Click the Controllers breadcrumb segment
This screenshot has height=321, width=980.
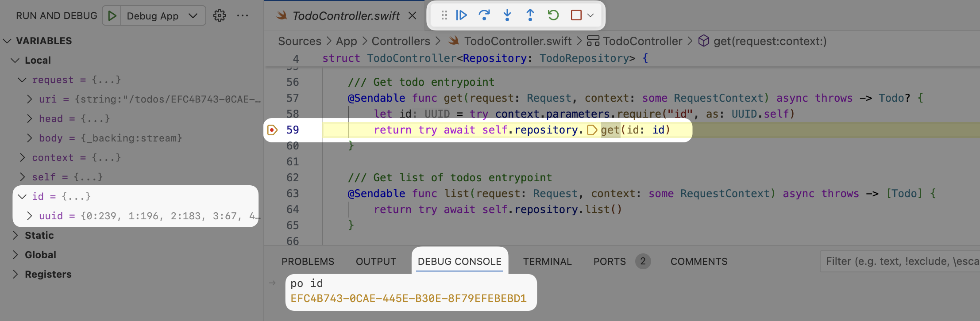click(401, 41)
